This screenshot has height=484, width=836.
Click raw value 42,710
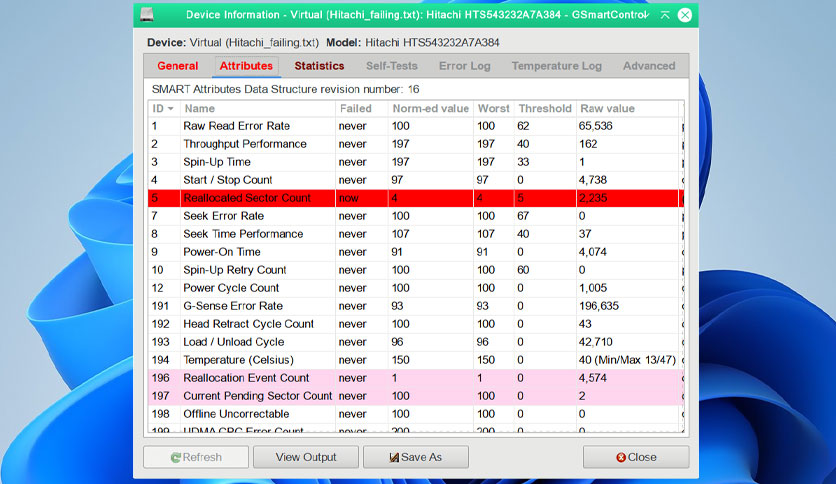[596, 342]
